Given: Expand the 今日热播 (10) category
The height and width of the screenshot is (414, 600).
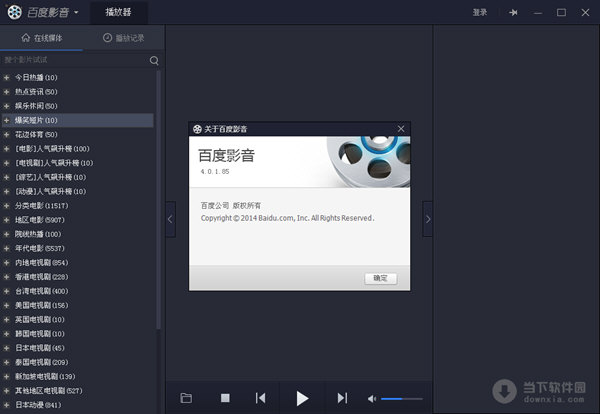Looking at the screenshot, I should pos(7,78).
